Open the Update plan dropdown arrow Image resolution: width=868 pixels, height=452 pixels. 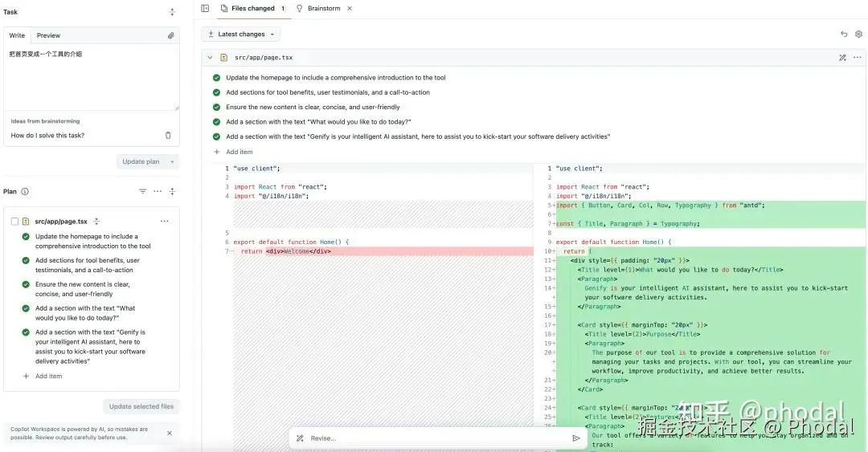172,162
